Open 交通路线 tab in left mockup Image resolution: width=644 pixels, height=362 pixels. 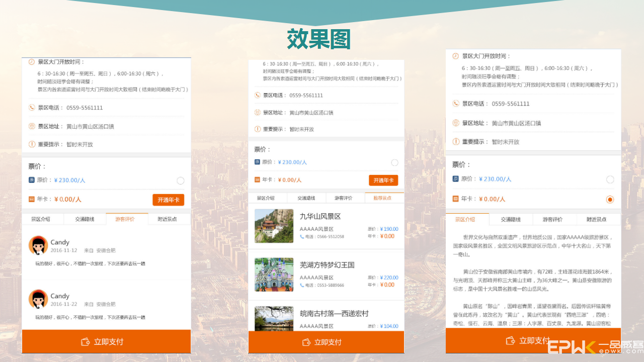coord(85,219)
